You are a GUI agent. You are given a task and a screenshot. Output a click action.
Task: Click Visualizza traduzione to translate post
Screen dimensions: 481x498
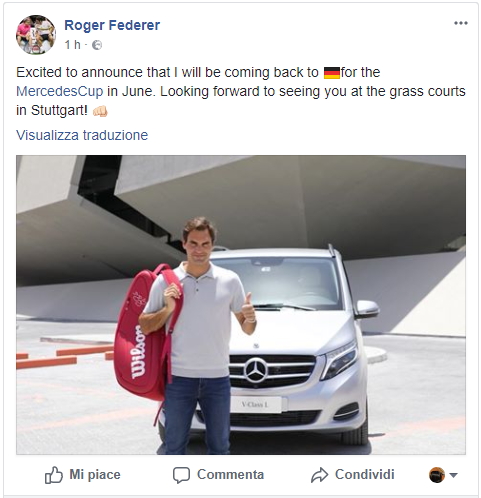[82, 135]
